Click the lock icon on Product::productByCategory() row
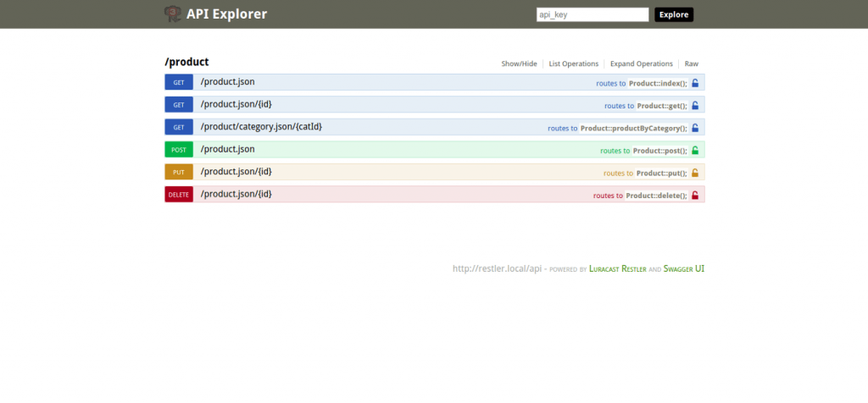 (x=695, y=128)
